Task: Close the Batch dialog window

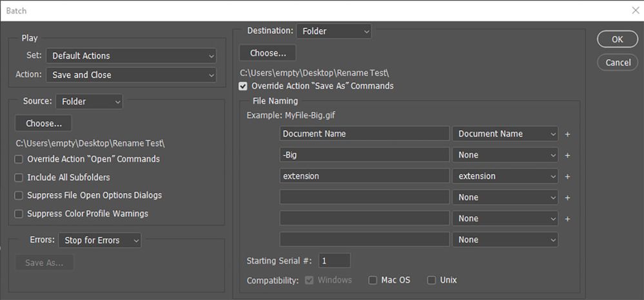Action: tap(635, 11)
